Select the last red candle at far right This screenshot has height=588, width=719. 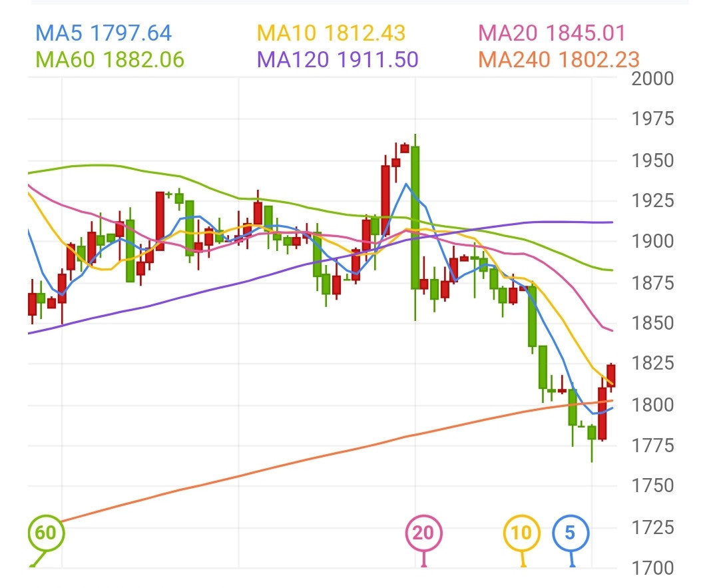pyautogui.click(x=610, y=376)
